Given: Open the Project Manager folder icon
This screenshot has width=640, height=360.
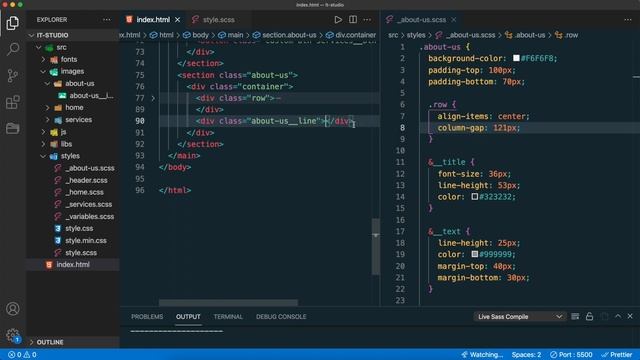Looking at the screenshot, I should [x=13, y=128].
